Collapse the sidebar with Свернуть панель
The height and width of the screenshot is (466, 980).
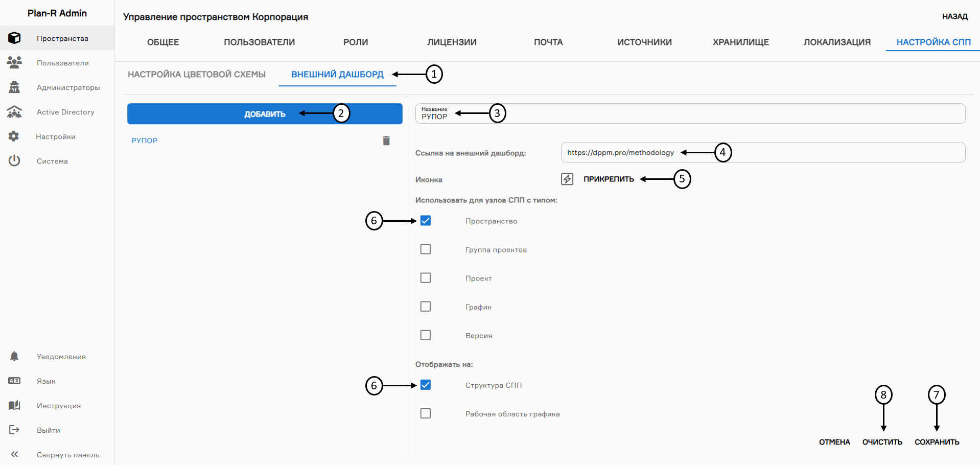14,454
